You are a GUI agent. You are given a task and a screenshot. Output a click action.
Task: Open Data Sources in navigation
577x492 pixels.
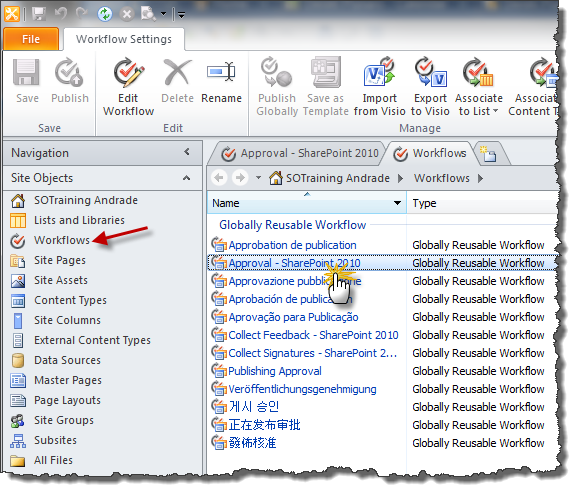point(67,360)
